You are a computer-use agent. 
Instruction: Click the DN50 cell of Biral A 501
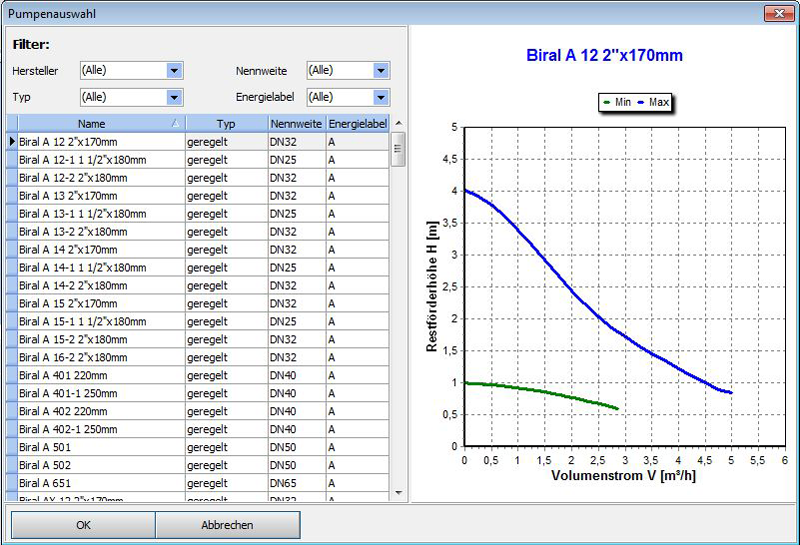click(297, 447)
